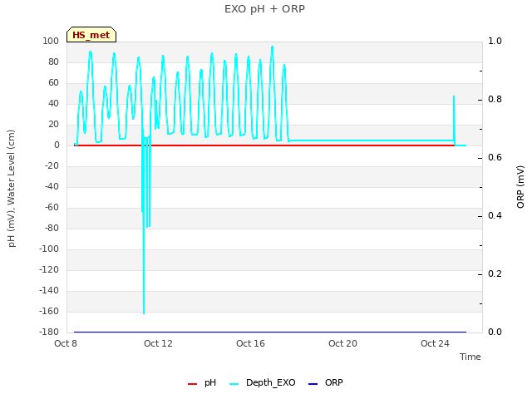Toggle the Depth_EXO legend entry

click(263, 382)
